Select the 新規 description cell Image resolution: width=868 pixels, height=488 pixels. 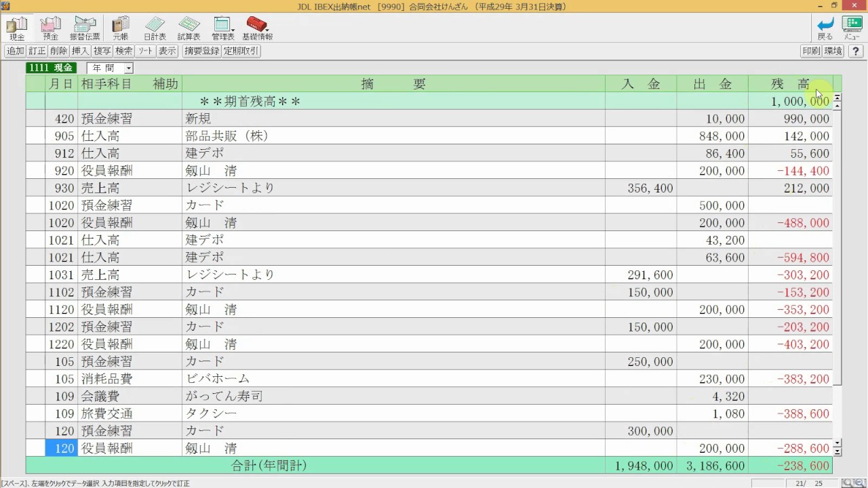pyautogui.click(x=393, y=119)
